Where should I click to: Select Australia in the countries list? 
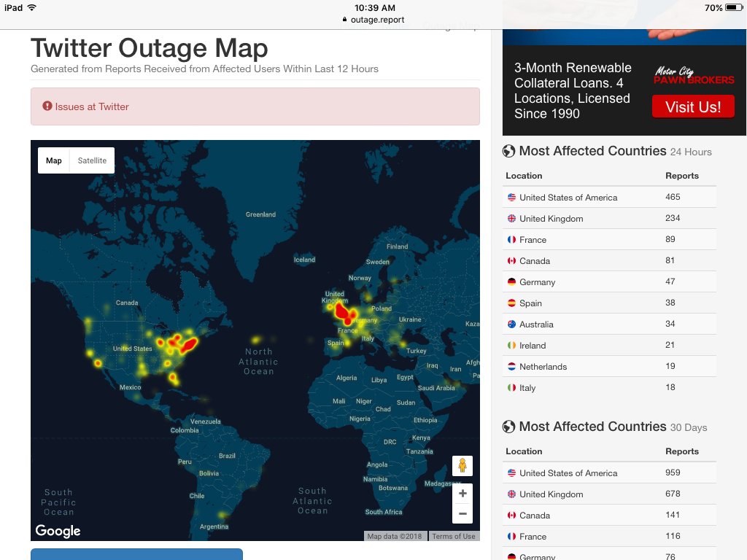536,324
